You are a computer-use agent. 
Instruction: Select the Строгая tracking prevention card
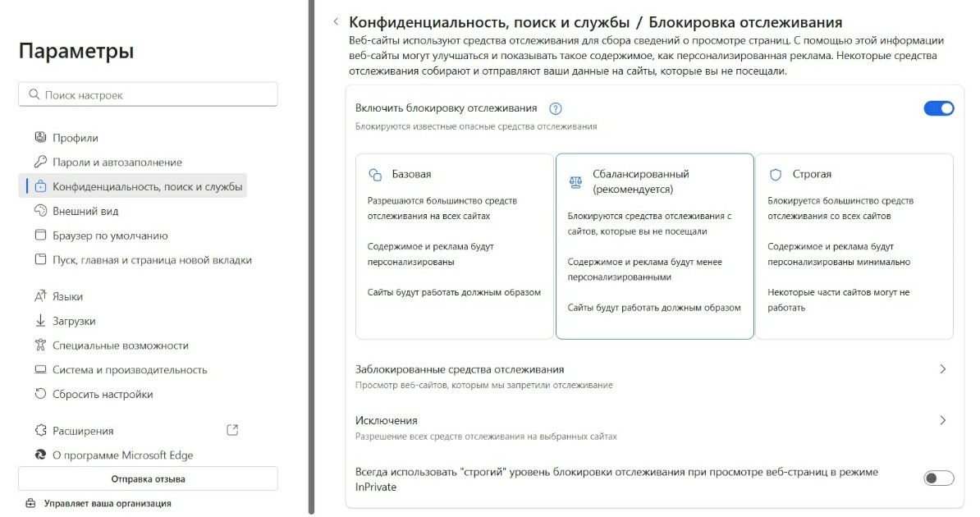coord(854,246)
